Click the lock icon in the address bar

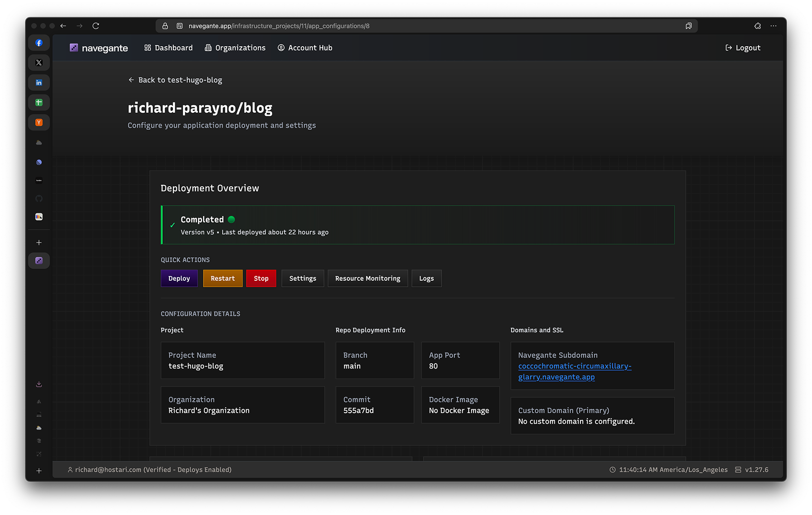[164, 26]
